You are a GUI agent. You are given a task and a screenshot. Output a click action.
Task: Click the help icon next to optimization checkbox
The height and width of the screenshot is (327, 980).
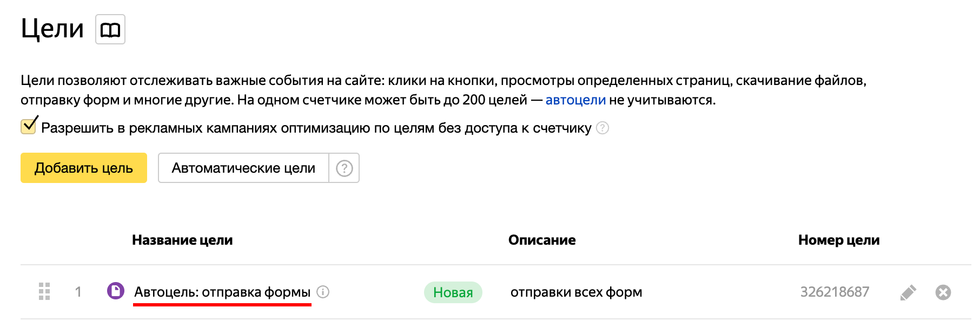(601, 128)
